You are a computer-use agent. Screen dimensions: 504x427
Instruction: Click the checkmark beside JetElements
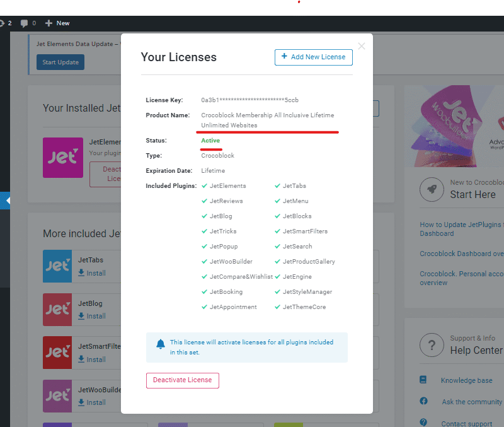[204, 185]
